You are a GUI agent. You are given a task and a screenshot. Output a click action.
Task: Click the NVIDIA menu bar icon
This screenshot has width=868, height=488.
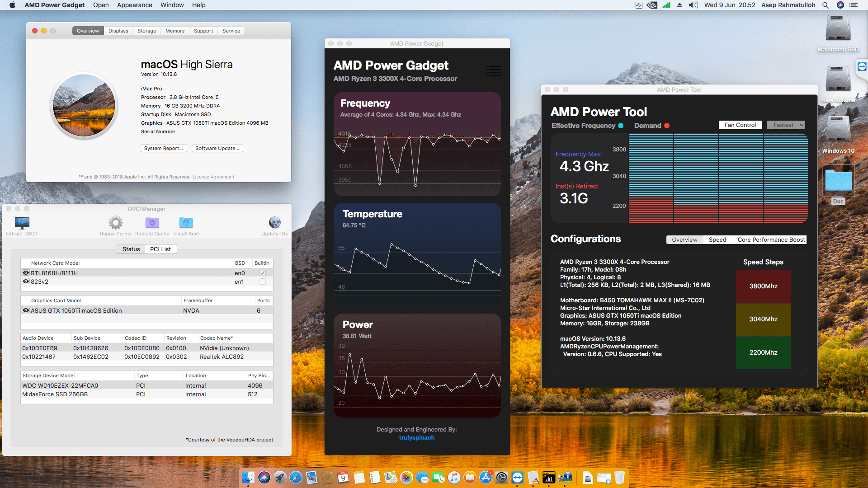652,5
